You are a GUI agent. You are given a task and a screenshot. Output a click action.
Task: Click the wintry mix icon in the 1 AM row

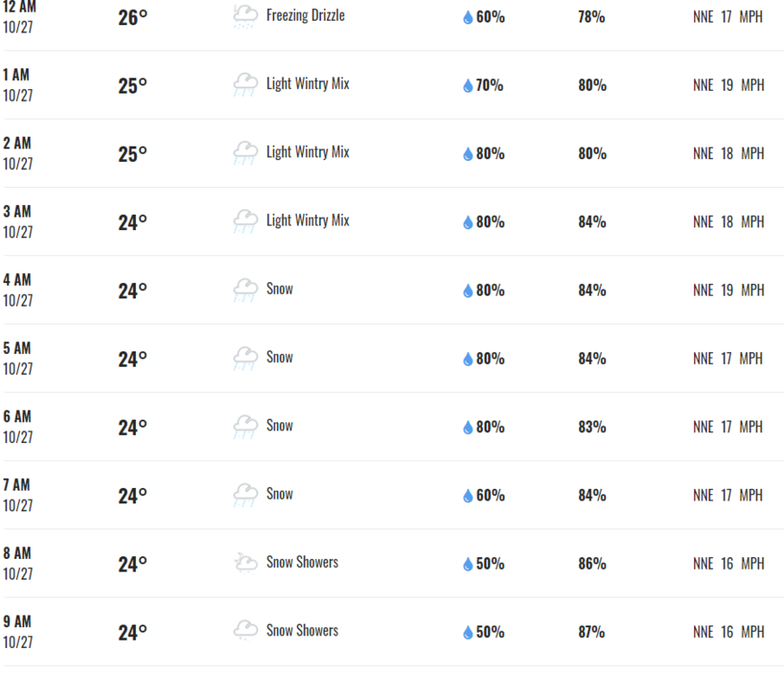click(245, 84)
